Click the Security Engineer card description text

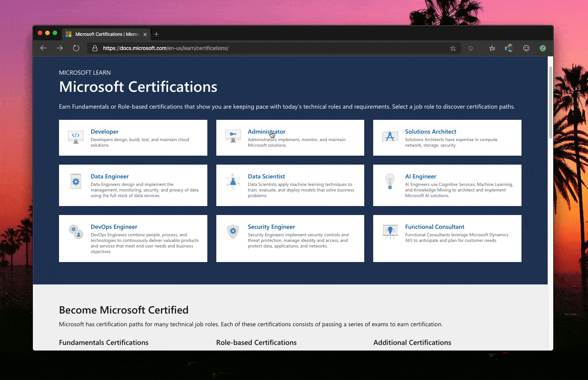(298, 240)
